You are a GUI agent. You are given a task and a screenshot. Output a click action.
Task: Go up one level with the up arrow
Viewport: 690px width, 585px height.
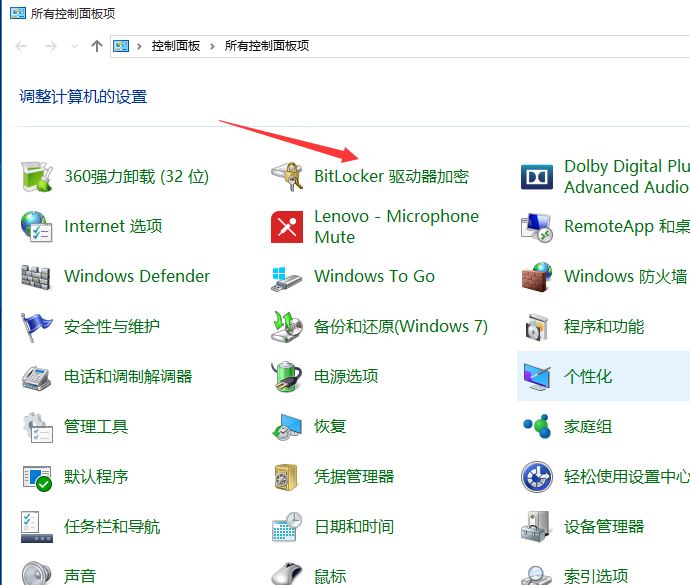(97, 46)
